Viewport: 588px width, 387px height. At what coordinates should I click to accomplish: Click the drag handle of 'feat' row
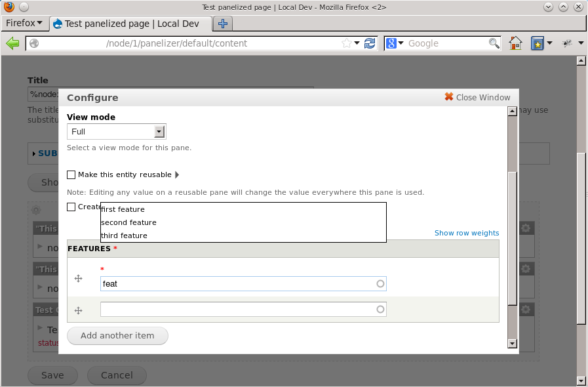[x=79, y=279]
